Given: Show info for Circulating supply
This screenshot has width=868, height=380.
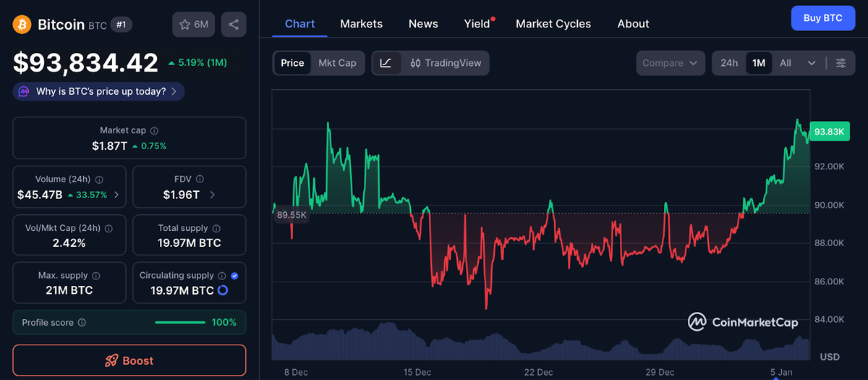Looking at the screenshot, I should pos(223,276).
